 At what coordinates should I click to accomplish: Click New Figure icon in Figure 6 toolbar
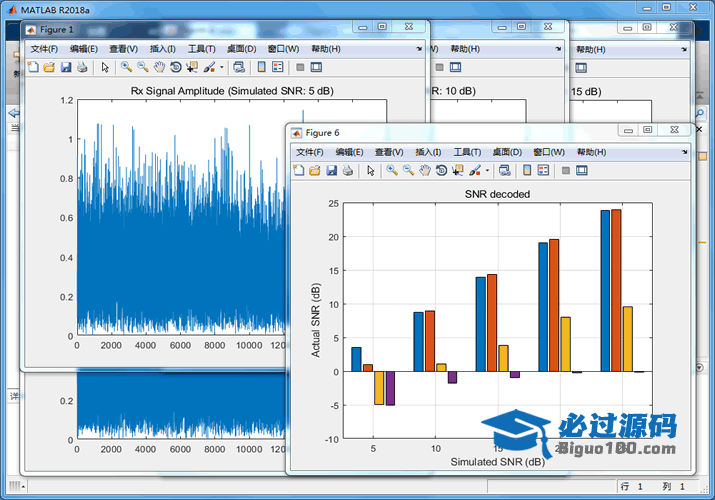pyautogui.click(x=298, y=171)
